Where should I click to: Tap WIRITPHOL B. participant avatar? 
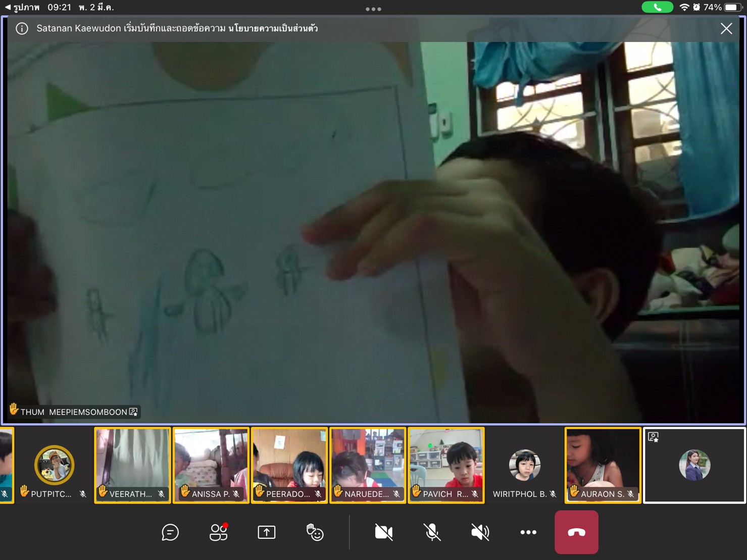pyautogui.click(x=524, y=465)
